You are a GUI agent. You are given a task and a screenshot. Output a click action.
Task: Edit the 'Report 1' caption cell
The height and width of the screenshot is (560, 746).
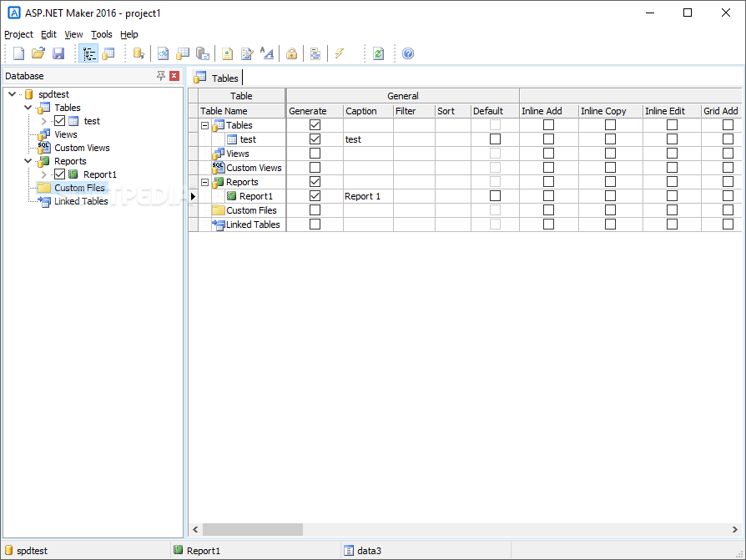[x=368, y=196]
